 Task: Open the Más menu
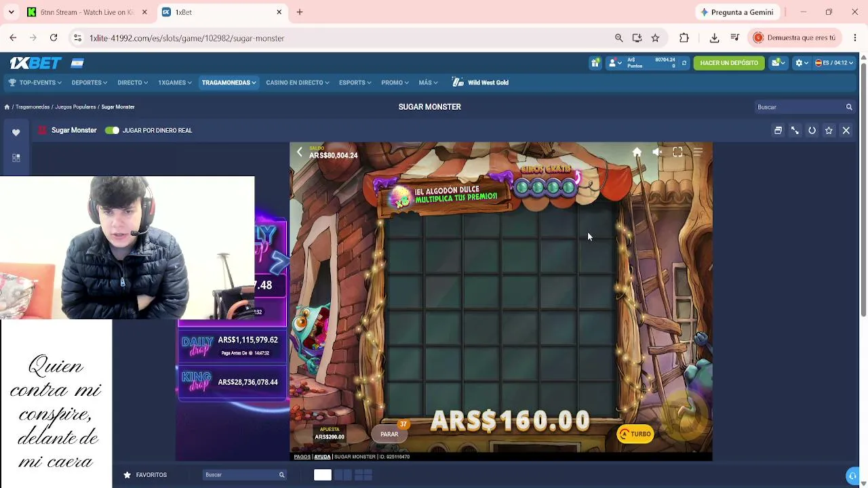[428, 83]
